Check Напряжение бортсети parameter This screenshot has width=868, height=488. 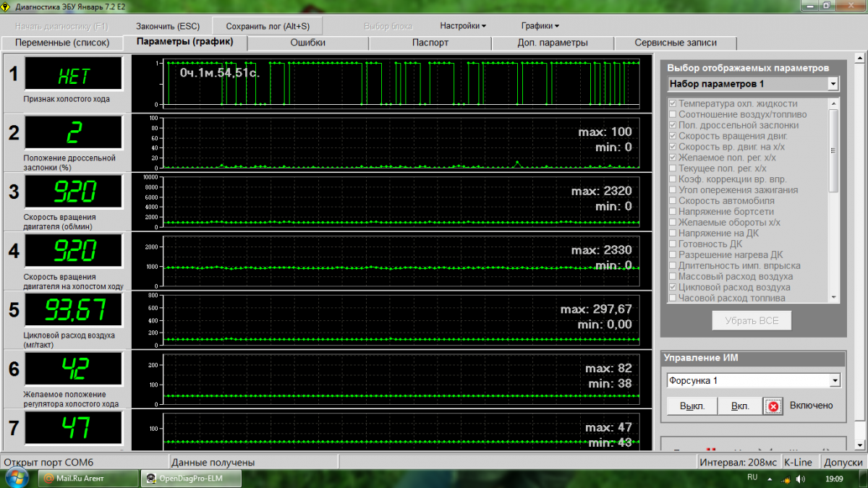pyautogui.click(x=673, y=212)
